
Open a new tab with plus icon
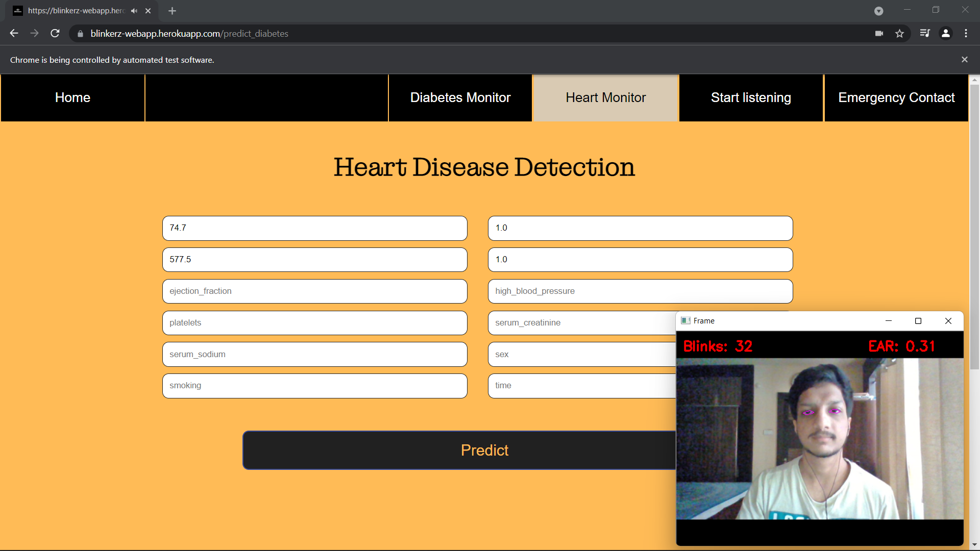point(172,11)
